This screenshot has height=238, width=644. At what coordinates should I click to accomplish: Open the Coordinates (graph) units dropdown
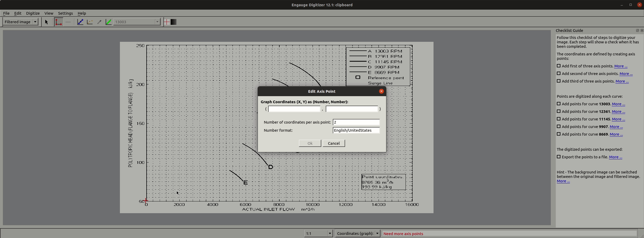358,234
